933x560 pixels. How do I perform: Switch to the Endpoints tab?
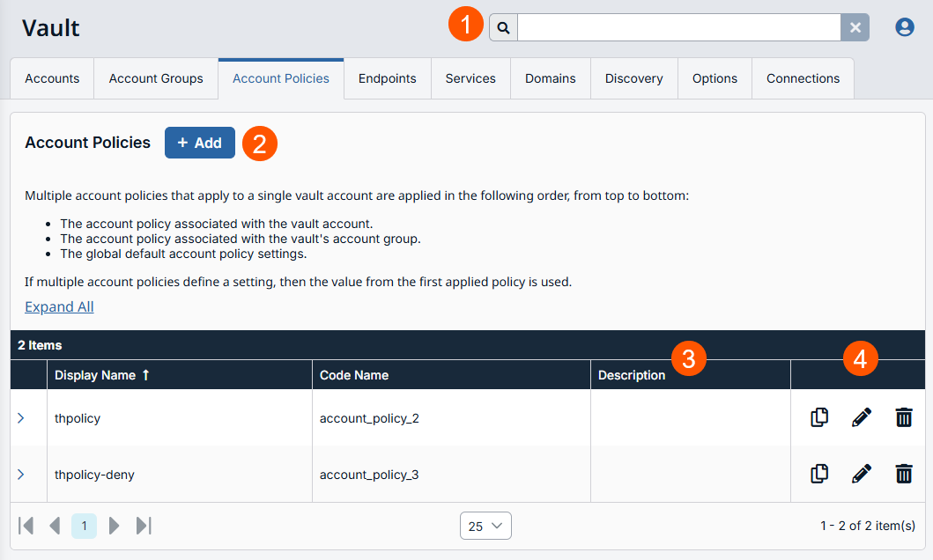coord(387,78)
